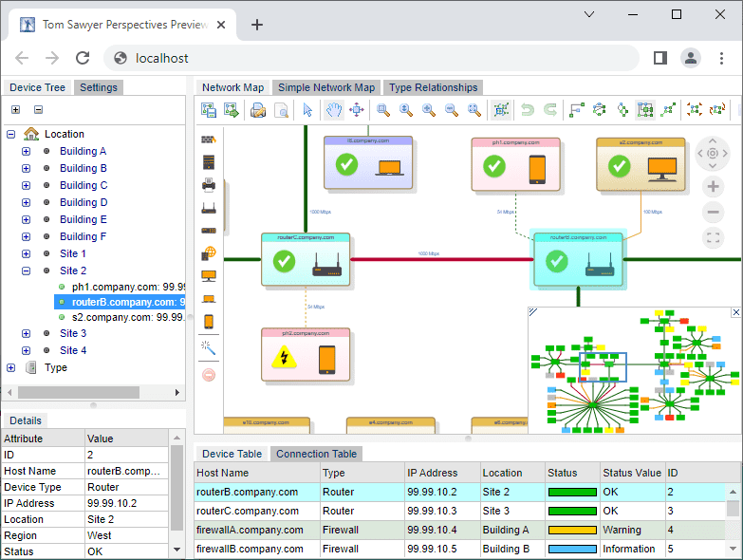
Task: Toggle the overview window toolbar button
Action: [501, 110]
